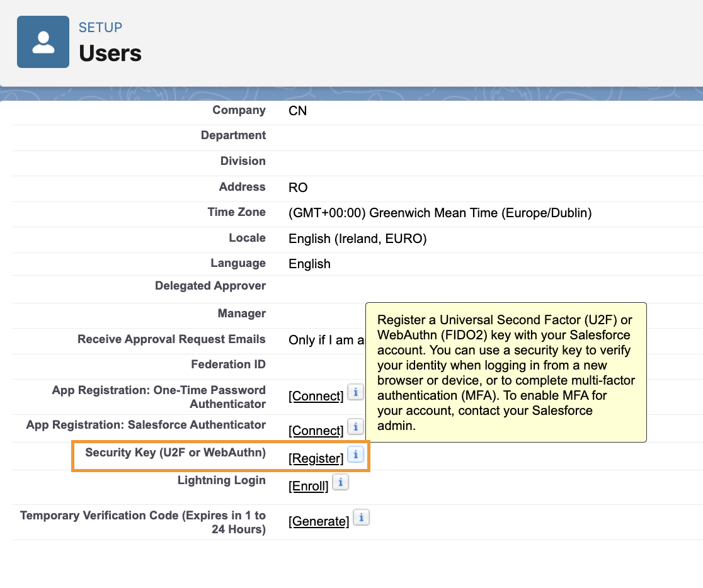Click the Time Zone label

(237, 212)
